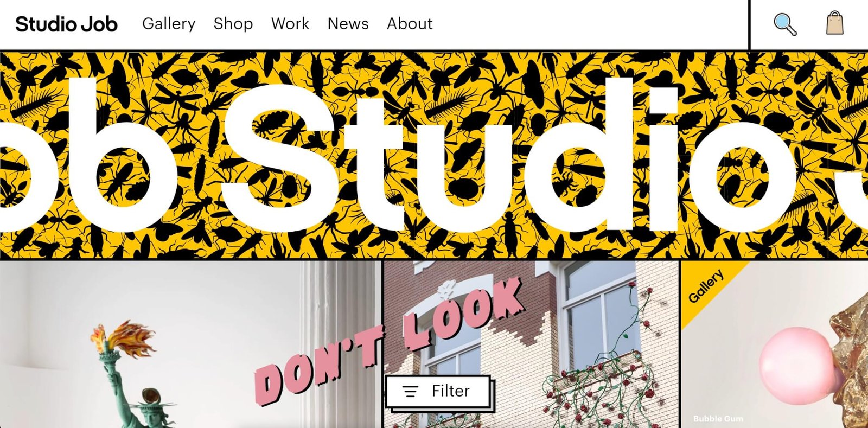Select Shop in the top navigation
Image resolution: width=868 pixels, height=428 pixels.
coord(233,24)
